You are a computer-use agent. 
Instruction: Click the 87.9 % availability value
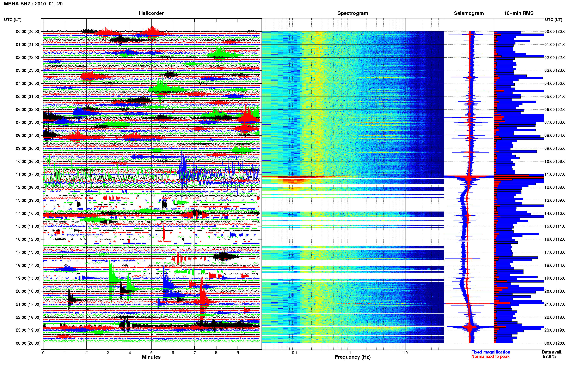coord(549,356)
